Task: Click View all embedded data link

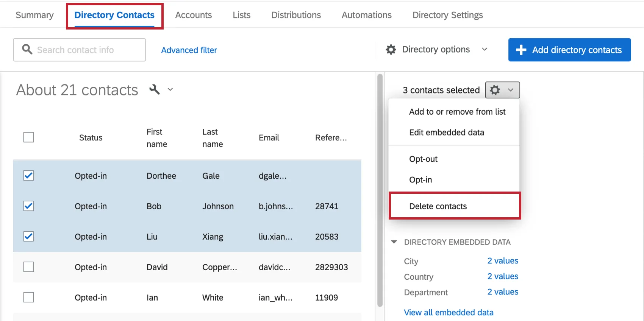Action: (x=449, y=313)
